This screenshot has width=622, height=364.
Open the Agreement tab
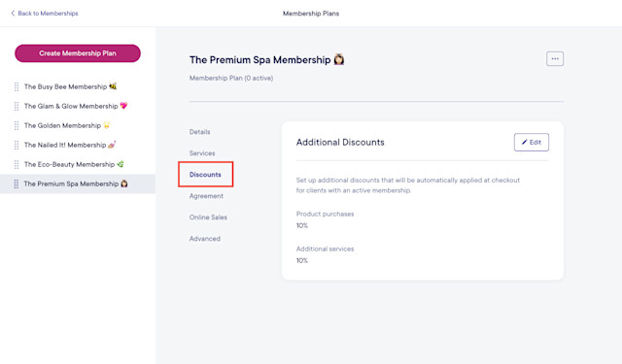[206, 196]
